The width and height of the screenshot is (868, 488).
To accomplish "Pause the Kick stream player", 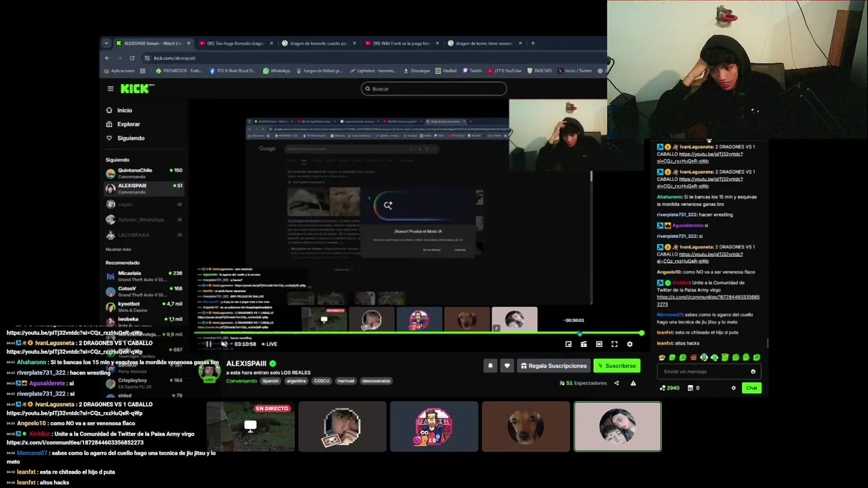I will click(x=208, y=344).
